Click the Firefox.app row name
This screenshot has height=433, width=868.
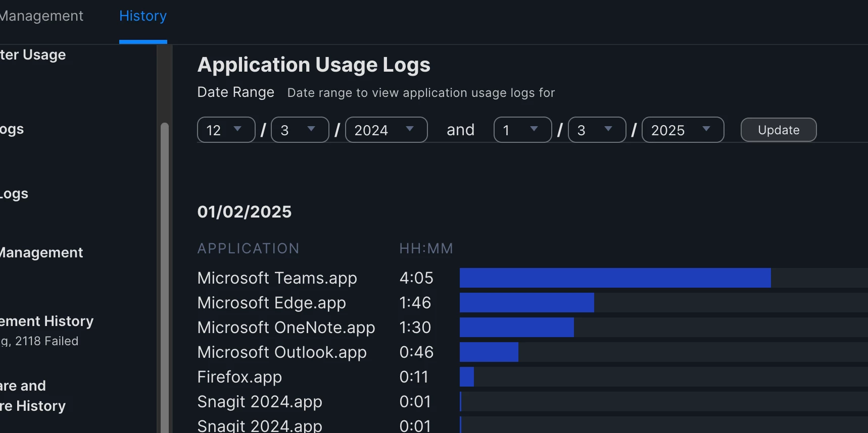239,377
